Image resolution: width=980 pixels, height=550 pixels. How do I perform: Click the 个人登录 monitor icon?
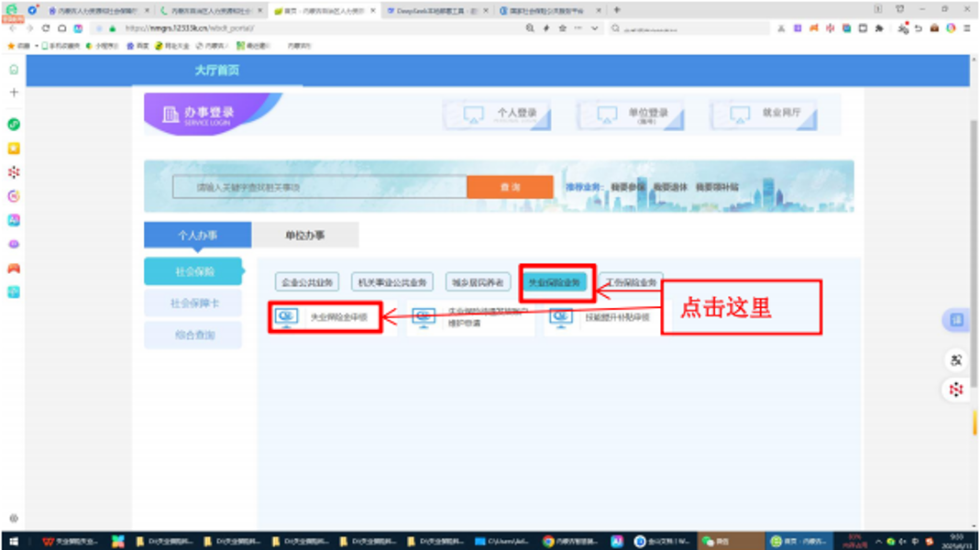473,115
